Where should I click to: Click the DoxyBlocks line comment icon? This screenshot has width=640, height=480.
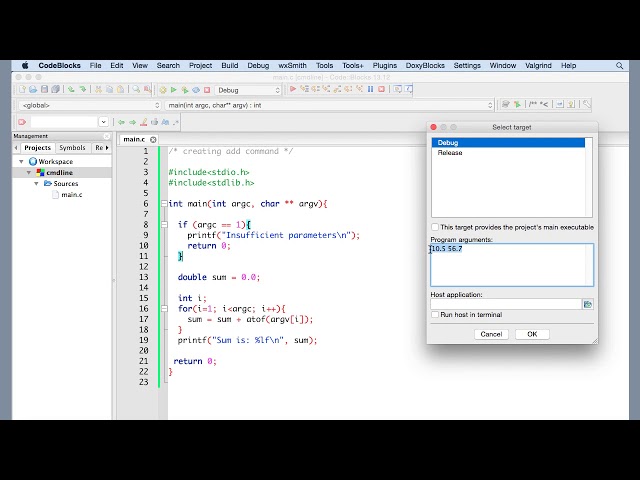pyautogui.click(x=544, y=104)
